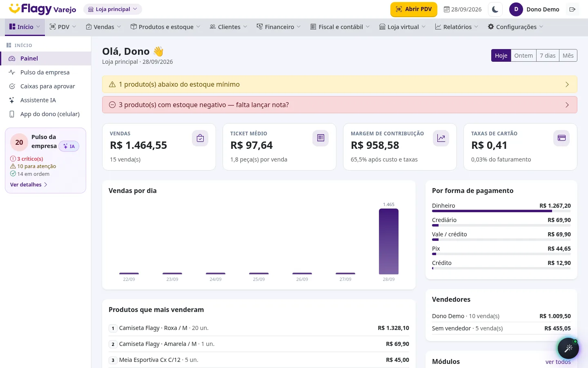Click the PDV barcode menu icon
Viewport: 588px width, 368px height.
[53, 27]
